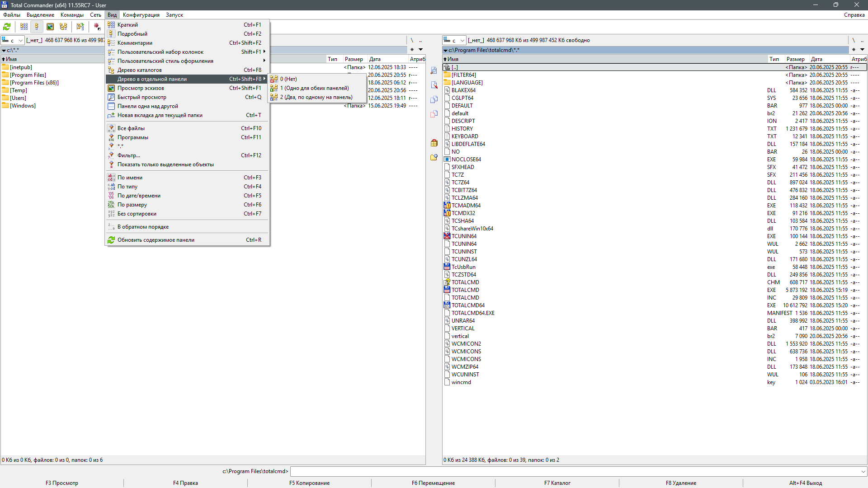Click the Edit file pencil icon
The image size is (868, 488).
tap(434, 85)
